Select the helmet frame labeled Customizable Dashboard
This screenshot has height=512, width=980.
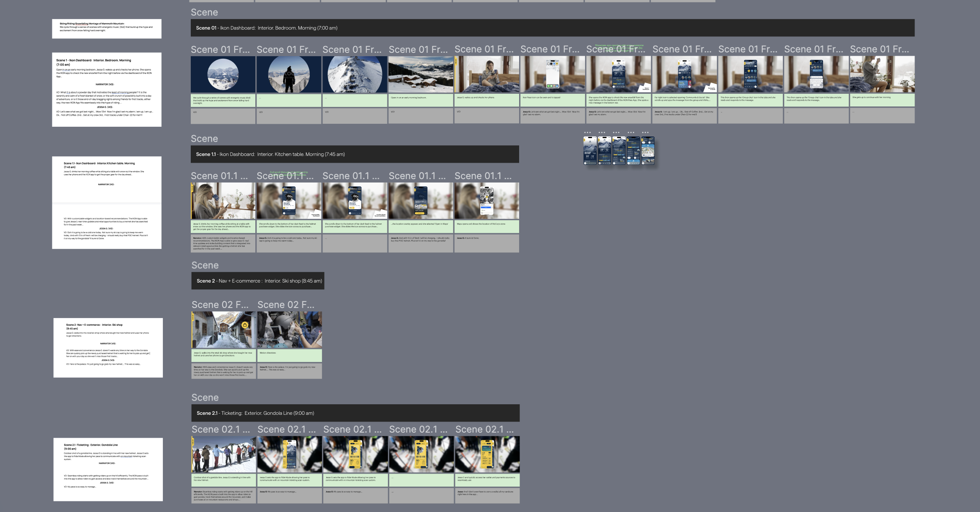(x=289, y=201)
